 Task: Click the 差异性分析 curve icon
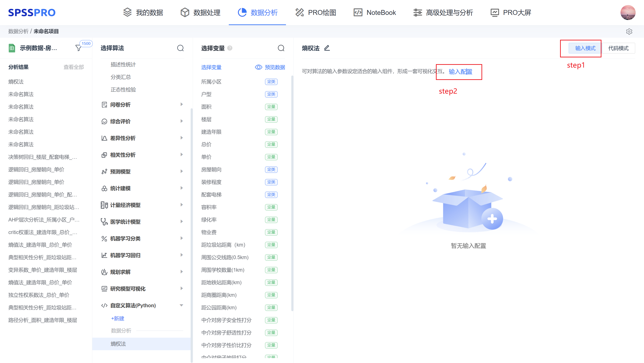click(104, 138)
